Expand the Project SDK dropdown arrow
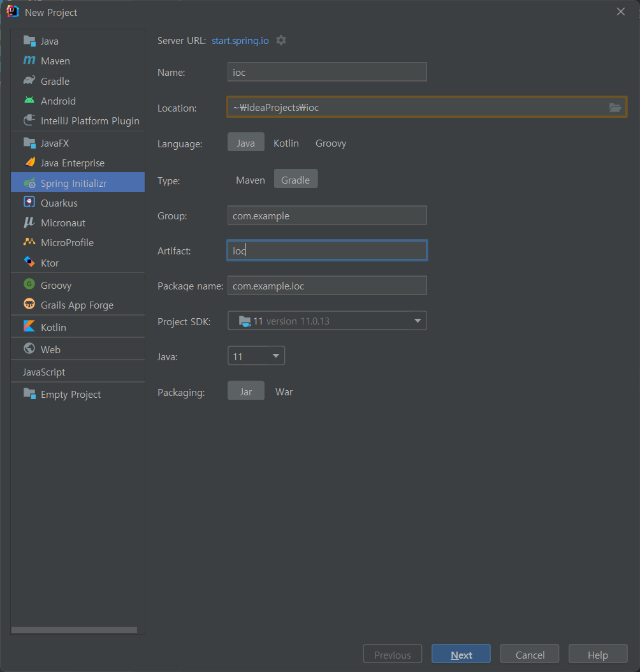Image resolution: width=640 pixels, height=672 pixels. pos(418,321)
